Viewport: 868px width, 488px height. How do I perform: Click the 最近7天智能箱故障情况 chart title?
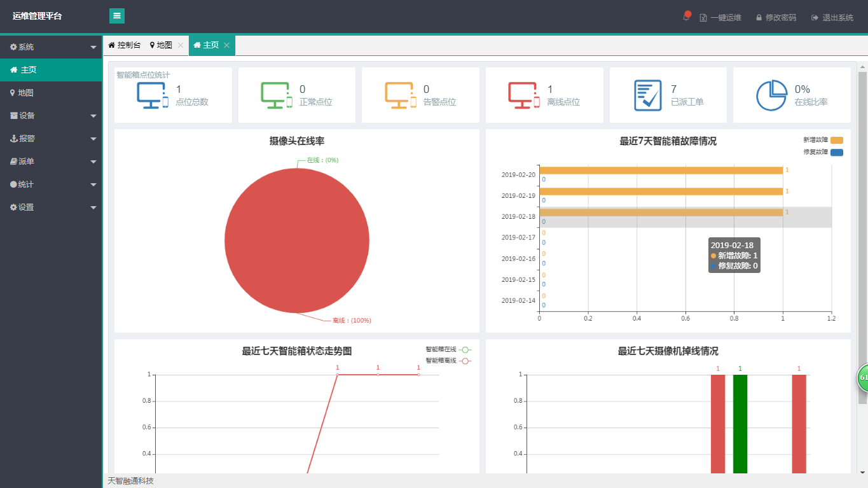(x=668, y=141)
